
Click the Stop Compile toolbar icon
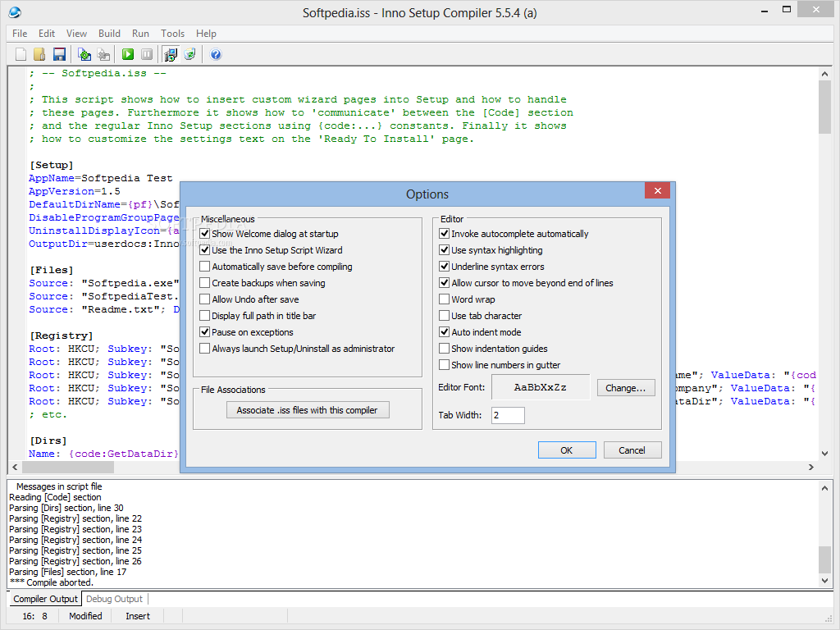(103, 54)
